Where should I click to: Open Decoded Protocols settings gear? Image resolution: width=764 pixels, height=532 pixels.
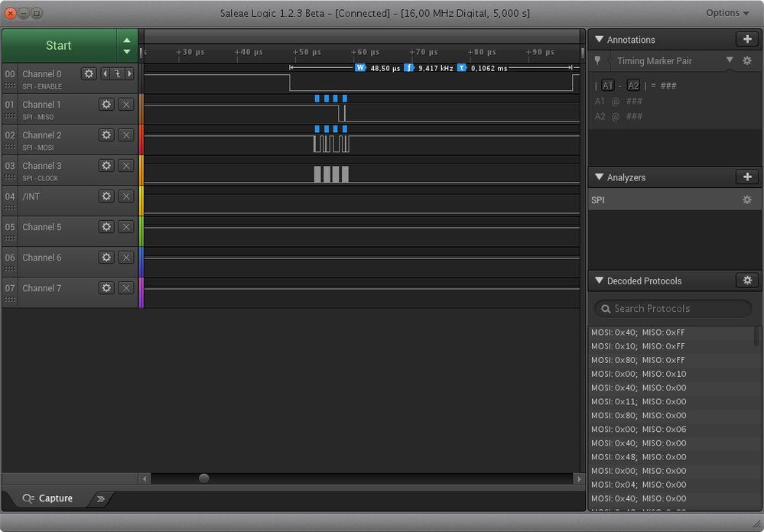pyautogui.click(x=747, y=281)
